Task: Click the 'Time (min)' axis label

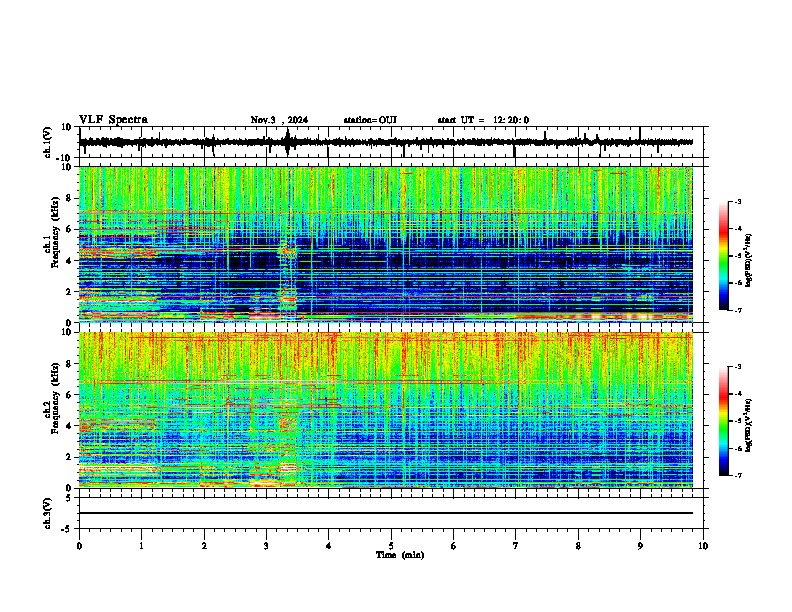Action: 400,555
